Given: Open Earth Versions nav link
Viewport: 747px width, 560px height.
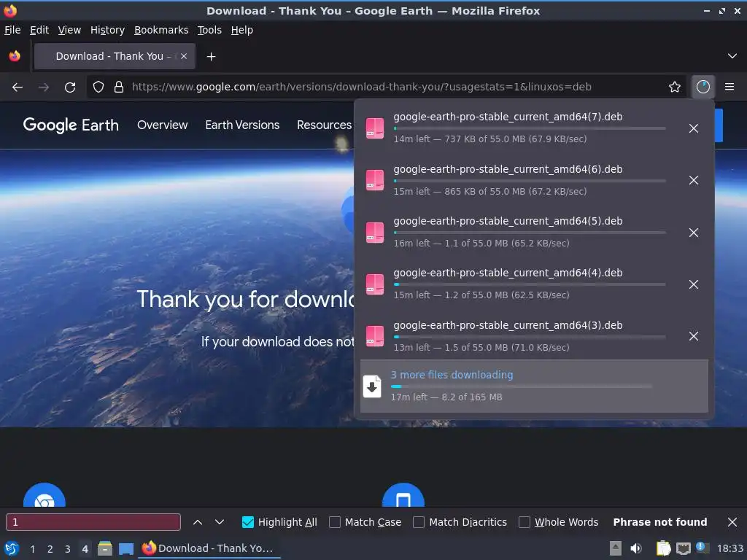Looking at the screenshot, I should [x=242, y=125].
